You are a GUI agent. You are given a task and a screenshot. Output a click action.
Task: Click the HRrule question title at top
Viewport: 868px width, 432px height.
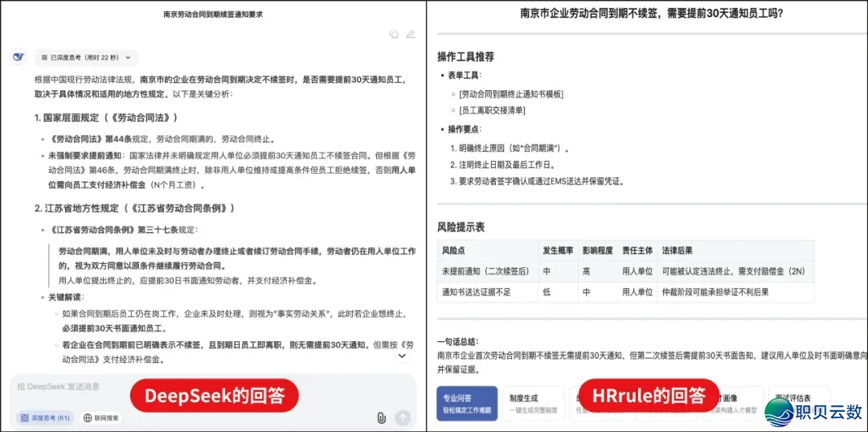[652, 14]
